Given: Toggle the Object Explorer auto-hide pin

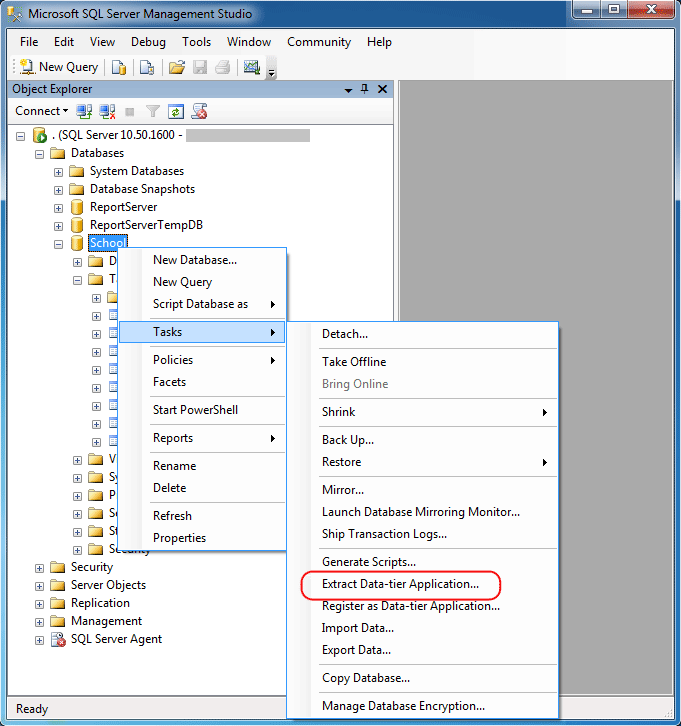Looking at the screenshot, I should pyautogui.click(x=365, y=89).
